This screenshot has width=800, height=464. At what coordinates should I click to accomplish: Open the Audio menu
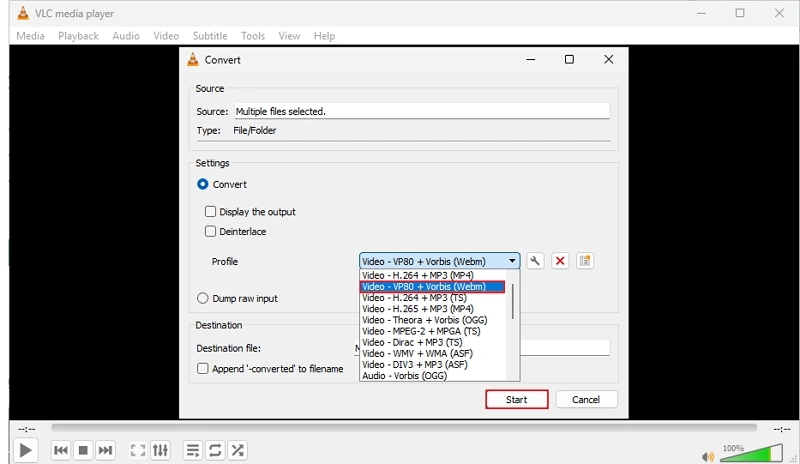coord(126,36)
